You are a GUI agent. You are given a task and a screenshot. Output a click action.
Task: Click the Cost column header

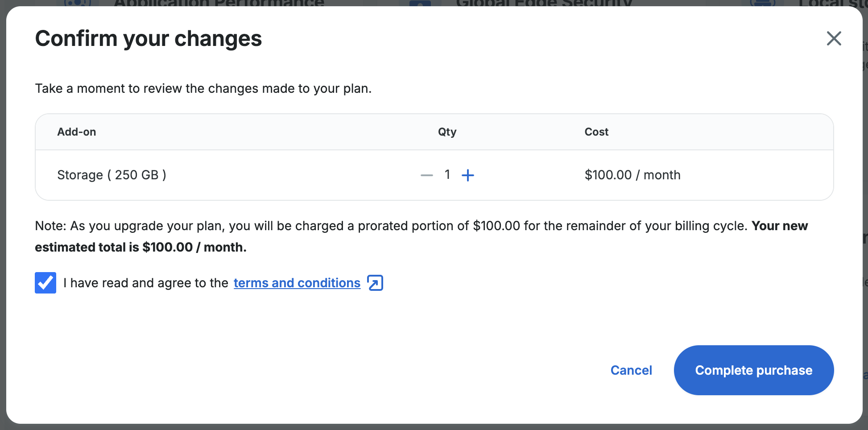[x=596, y=132]
